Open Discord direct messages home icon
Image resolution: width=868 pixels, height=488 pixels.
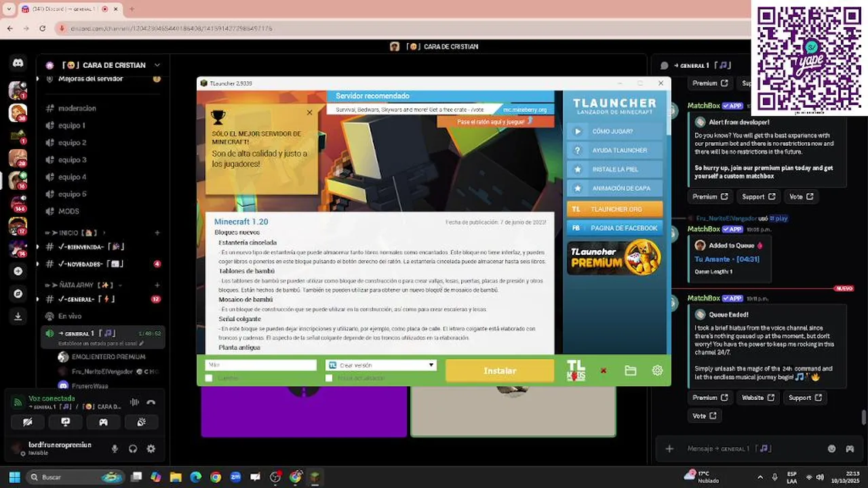pos(18,63)
